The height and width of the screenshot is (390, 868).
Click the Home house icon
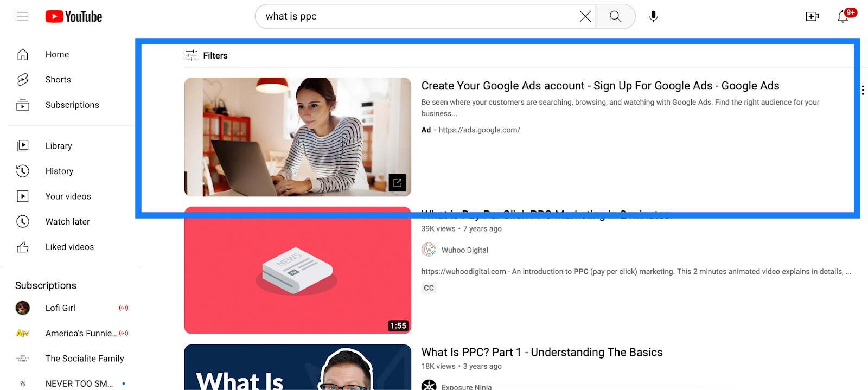click(23, 54)
